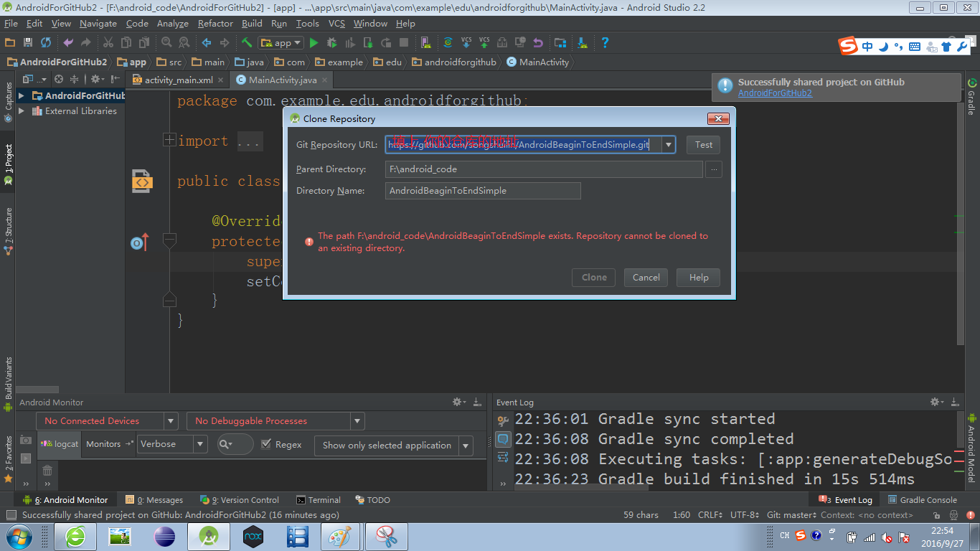Click the Event Log settings gear icon
Image resolution: width=980 pixels, height=551 pixels.
[x=938, y=402]
